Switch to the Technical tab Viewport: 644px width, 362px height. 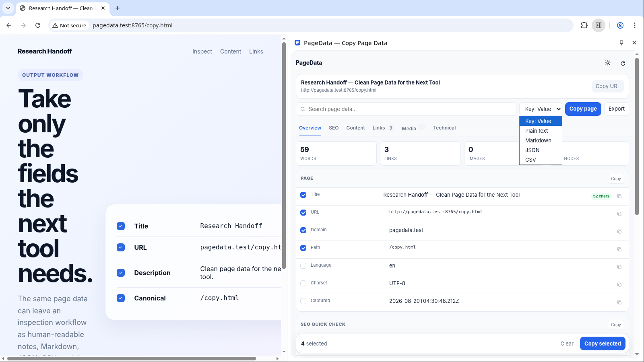444,128
